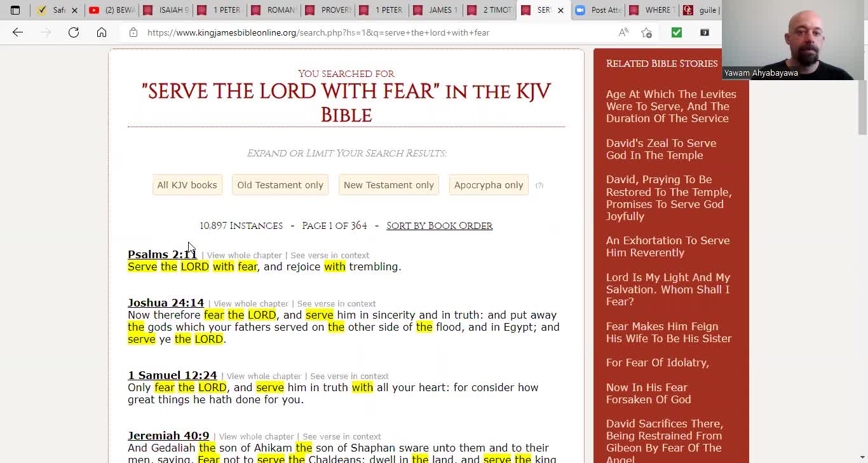Select All KJV books filter
Viewport: 868px width, 463px height.
(x=187, y=185)
